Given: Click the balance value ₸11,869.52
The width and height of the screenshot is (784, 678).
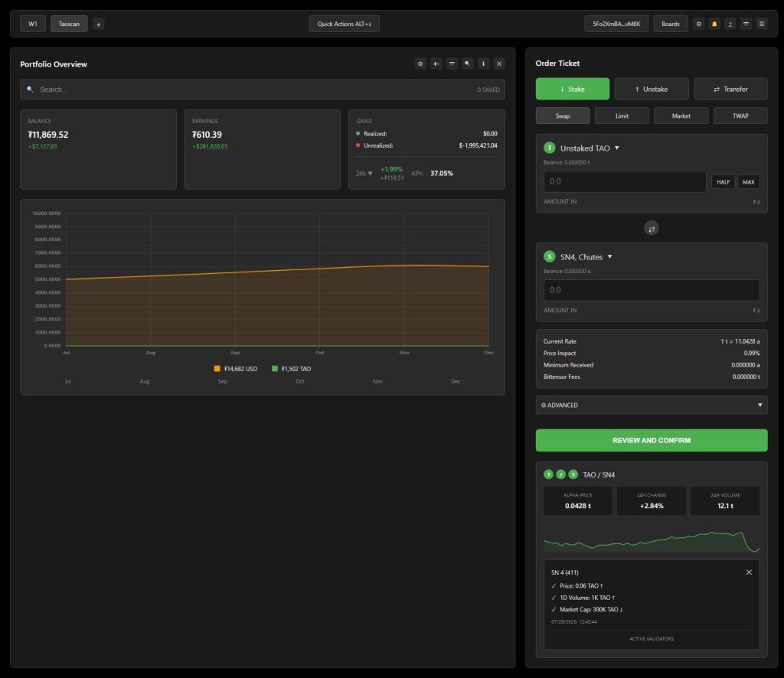Looking at the screenshot, I should click(x=48, y=135).
